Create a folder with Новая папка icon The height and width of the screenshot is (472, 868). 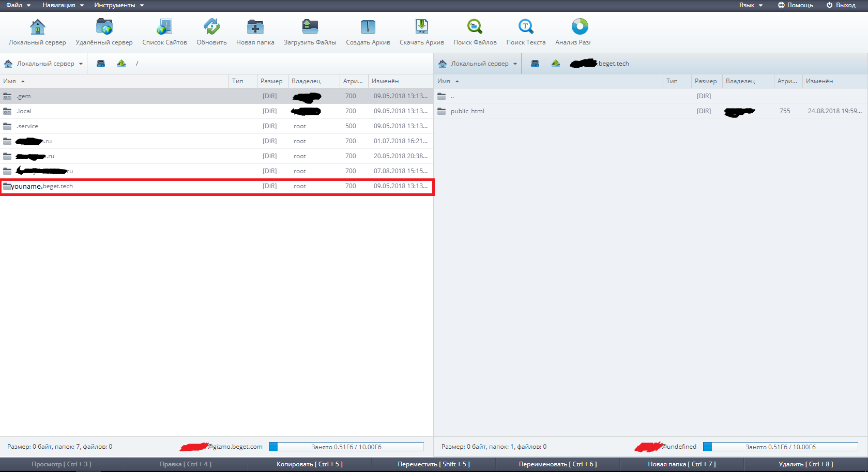tap(255, 27)
